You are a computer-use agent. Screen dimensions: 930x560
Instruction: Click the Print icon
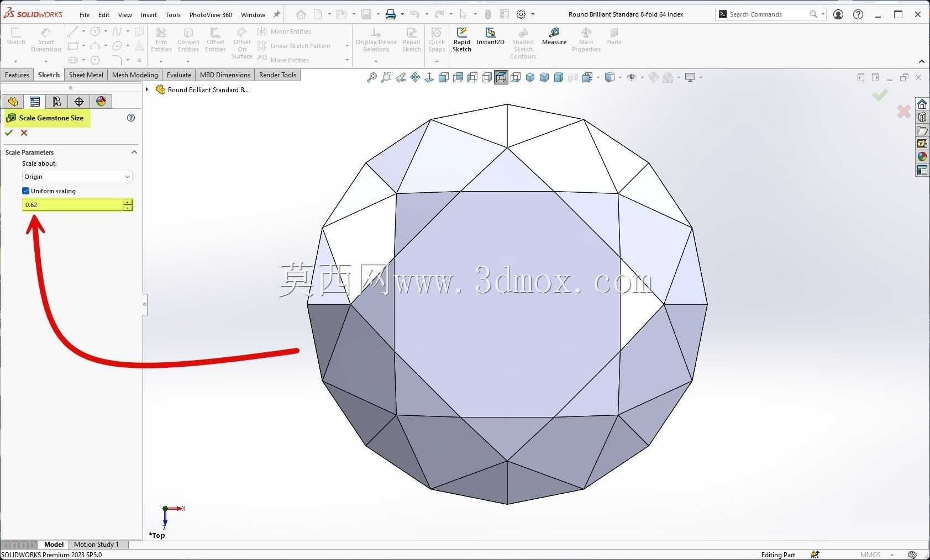point(391,14)
